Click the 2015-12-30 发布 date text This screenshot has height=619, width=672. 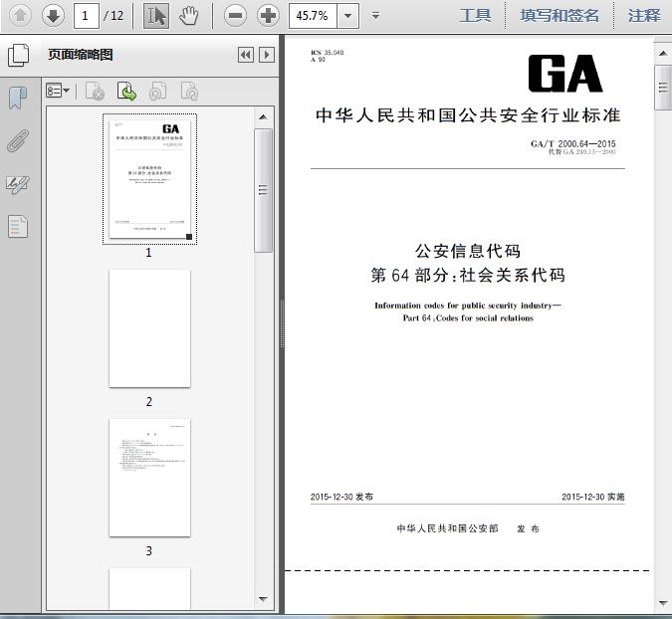pos(341,497)
